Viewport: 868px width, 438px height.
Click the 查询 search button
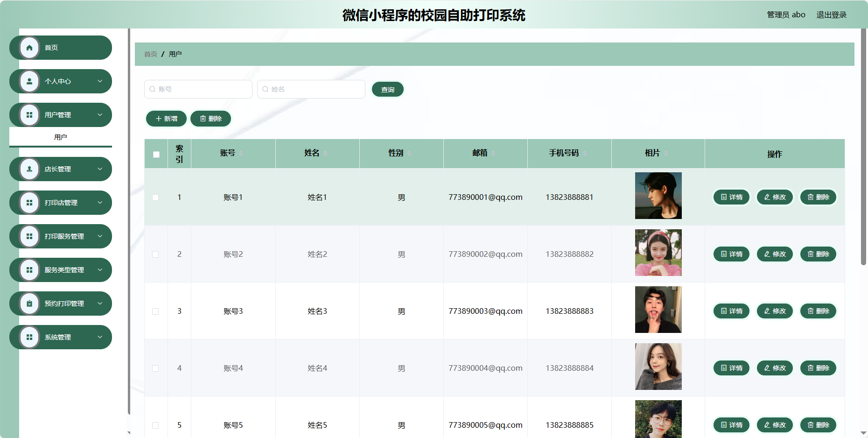pos(388,89)
